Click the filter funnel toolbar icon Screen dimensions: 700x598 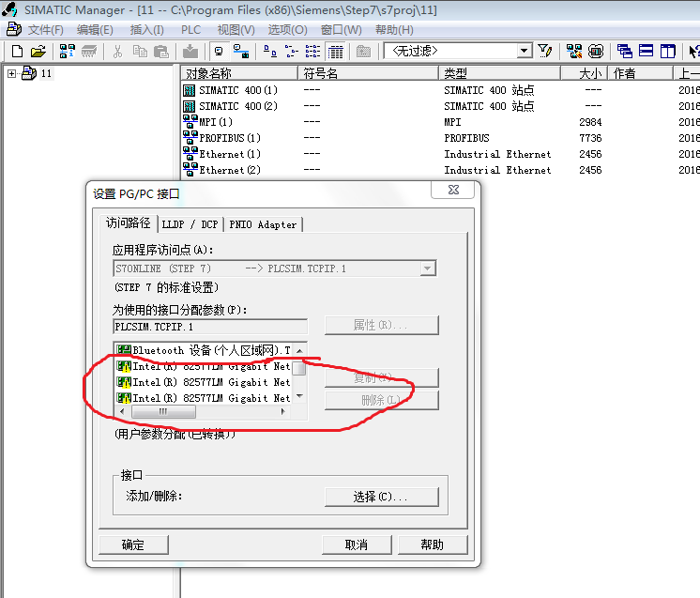coord(544,51)
